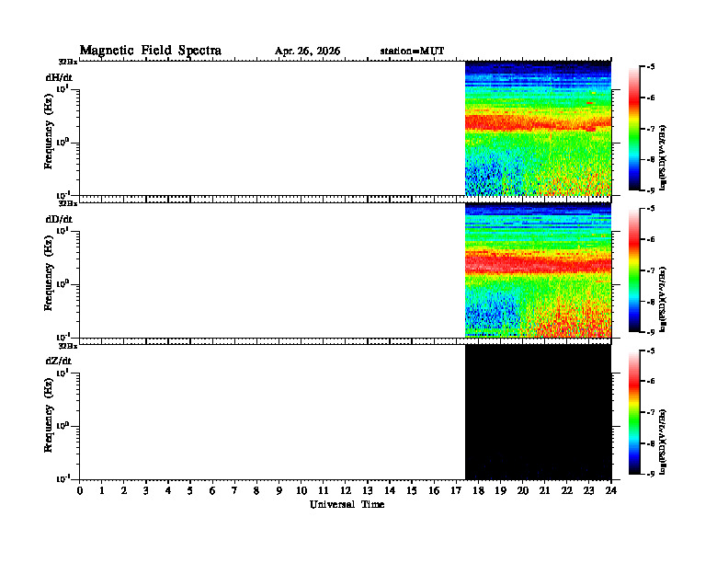Click the "4" hour tick label
The height and width of the screenshot is (563, 728).
point(168,490)
